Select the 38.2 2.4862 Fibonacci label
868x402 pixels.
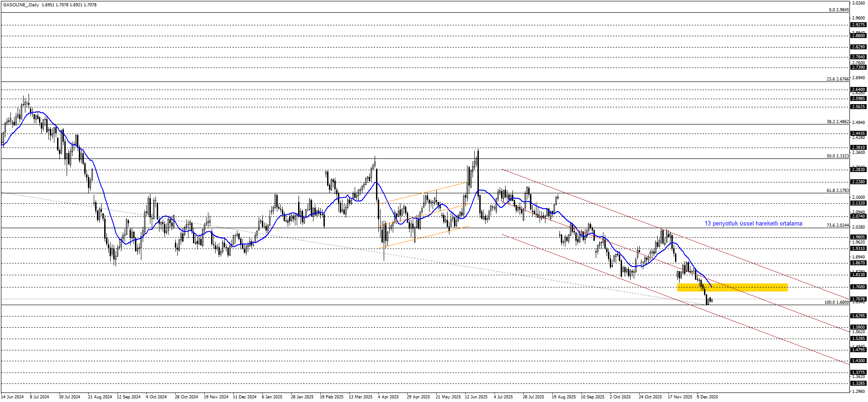coord(837,122)
